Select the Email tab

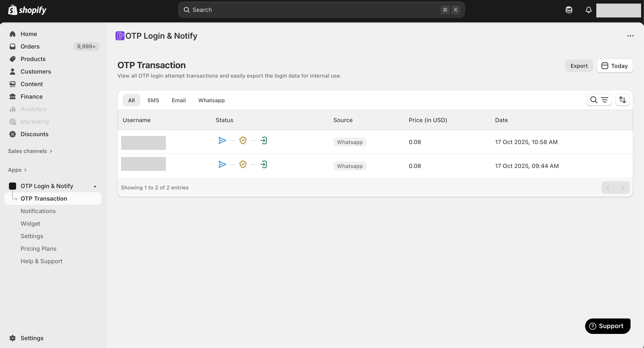(x=178, y=100)
